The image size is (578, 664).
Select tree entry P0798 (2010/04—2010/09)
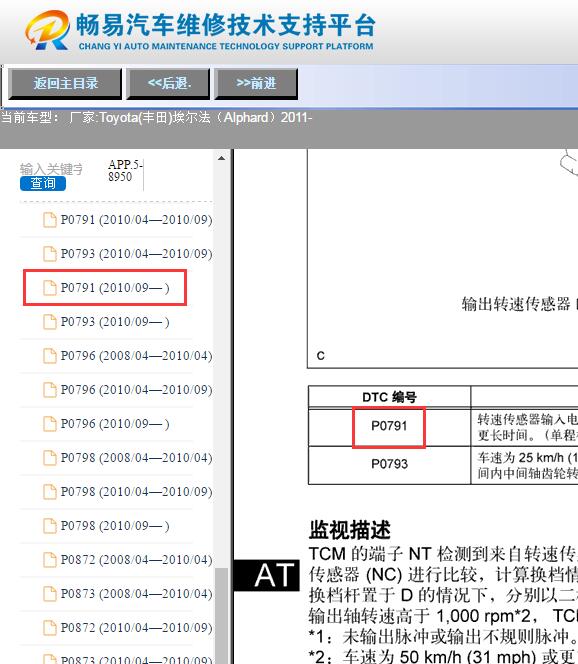point(136,492)
